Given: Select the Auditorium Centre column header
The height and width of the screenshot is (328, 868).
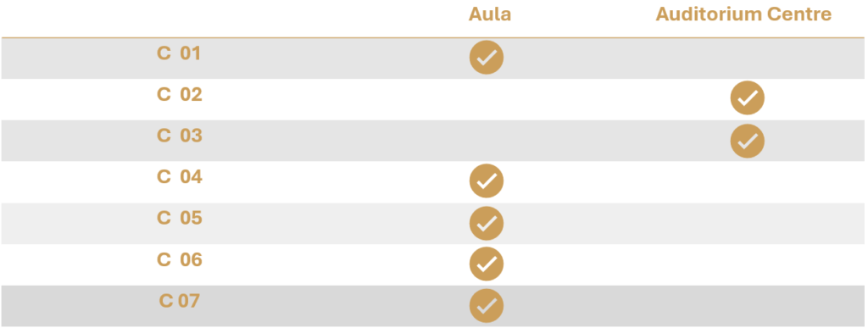Looking at the screenshot, I should pos(743,14).
